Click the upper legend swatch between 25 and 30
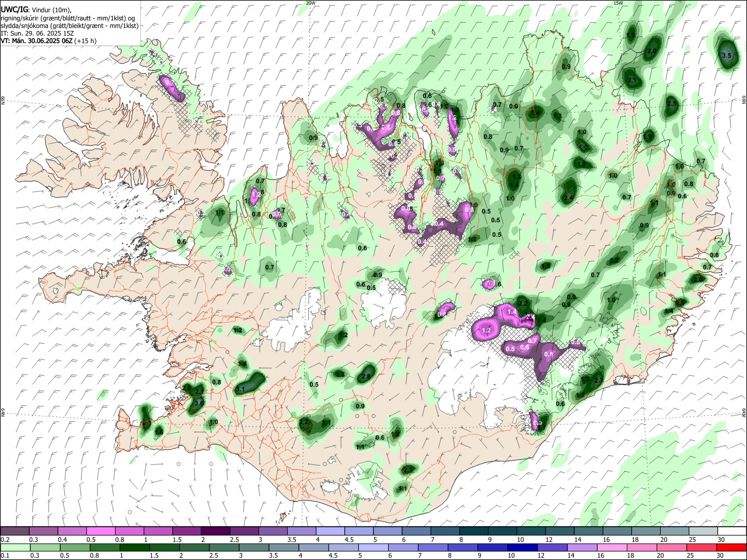This screenshot has height=560, width=747. click(x=703, y=531)
